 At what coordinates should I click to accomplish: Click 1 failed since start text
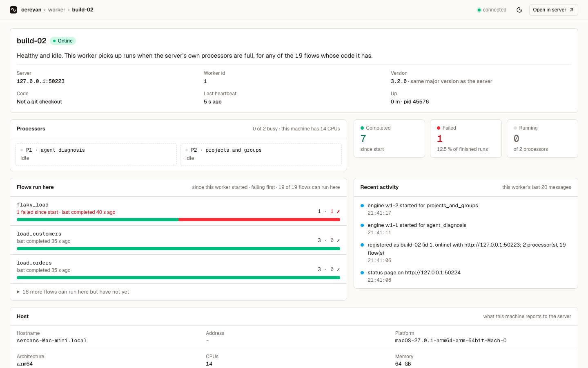(x=38, y=212)
